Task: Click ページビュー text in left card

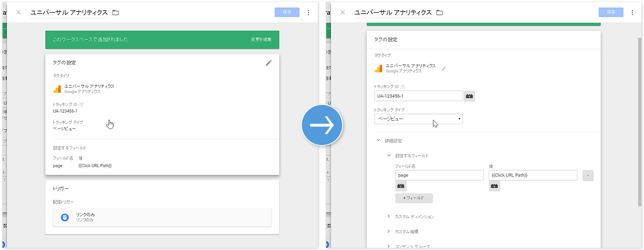Action: point(64,129)
